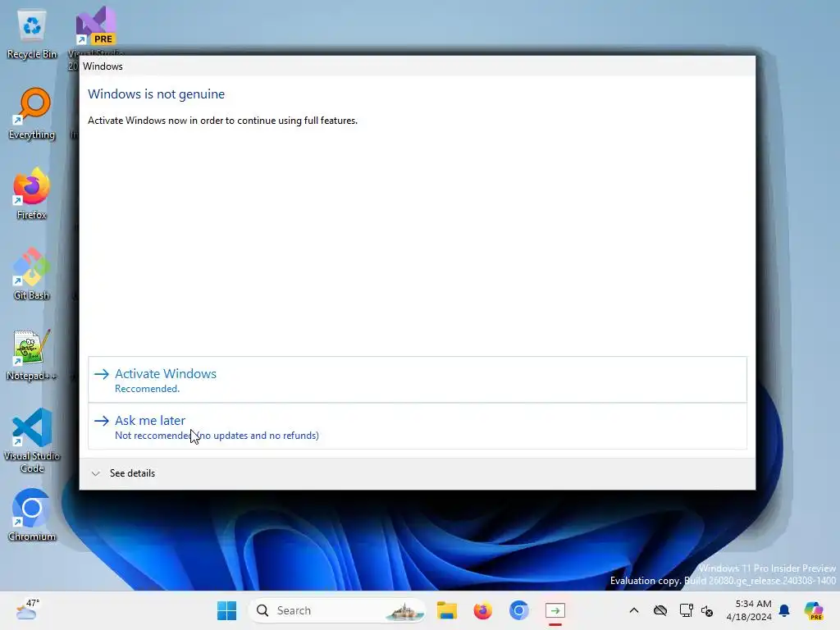Image resolution: width=840 pixels, height=630 pixels.
Task: Click the 'Windows is not genuine' heading
Action: [157, 94]
